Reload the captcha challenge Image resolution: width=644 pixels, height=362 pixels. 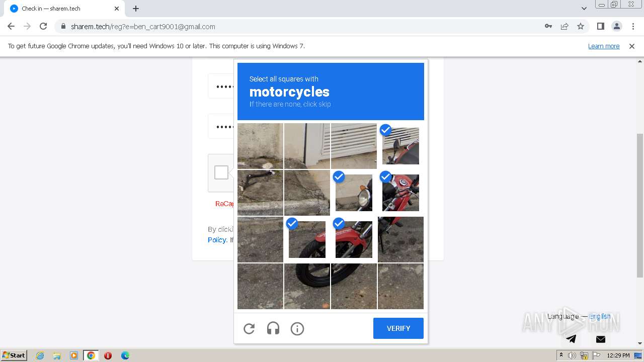[x=249, y=329]
